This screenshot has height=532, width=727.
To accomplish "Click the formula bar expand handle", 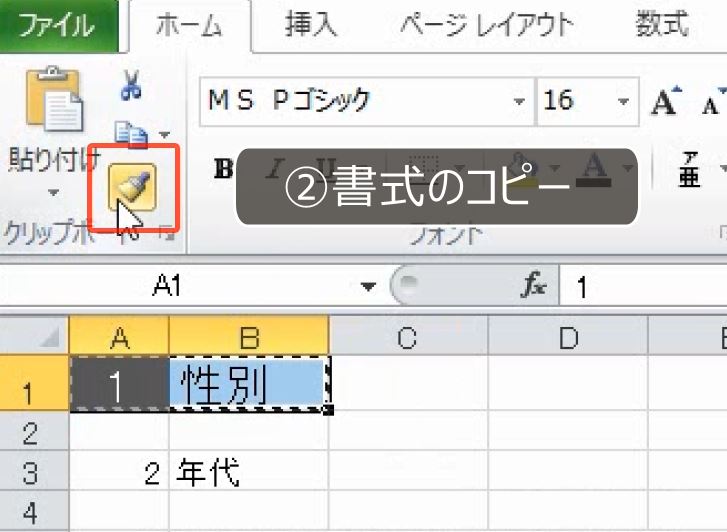I will pyautogui.click(x=409, y=282).
